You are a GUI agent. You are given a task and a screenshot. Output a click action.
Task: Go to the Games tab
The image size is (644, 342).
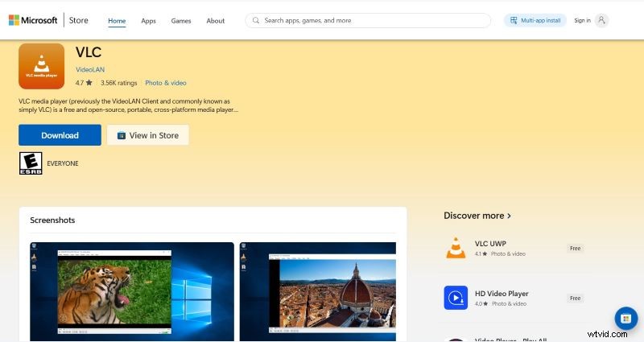[181, 20]
